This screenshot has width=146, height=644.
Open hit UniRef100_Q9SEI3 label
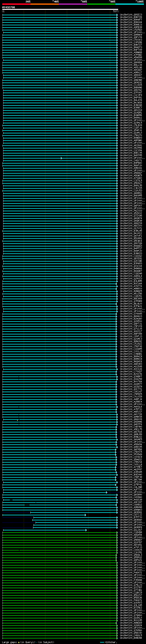(x=131, y=15)
